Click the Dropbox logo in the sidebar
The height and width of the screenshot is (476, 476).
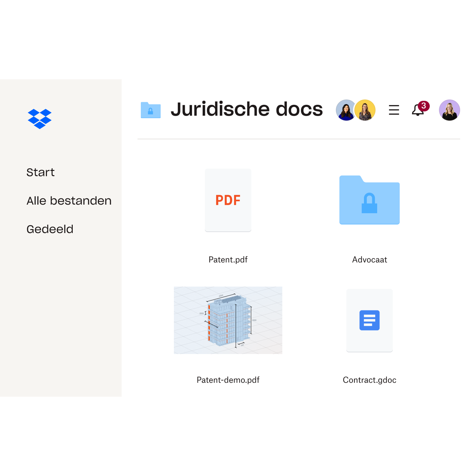(40, 119)
